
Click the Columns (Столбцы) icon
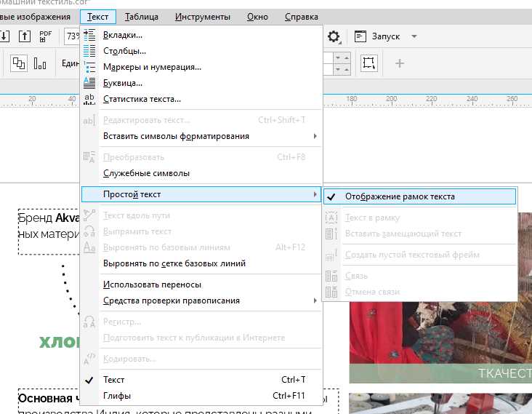point(89,51)
